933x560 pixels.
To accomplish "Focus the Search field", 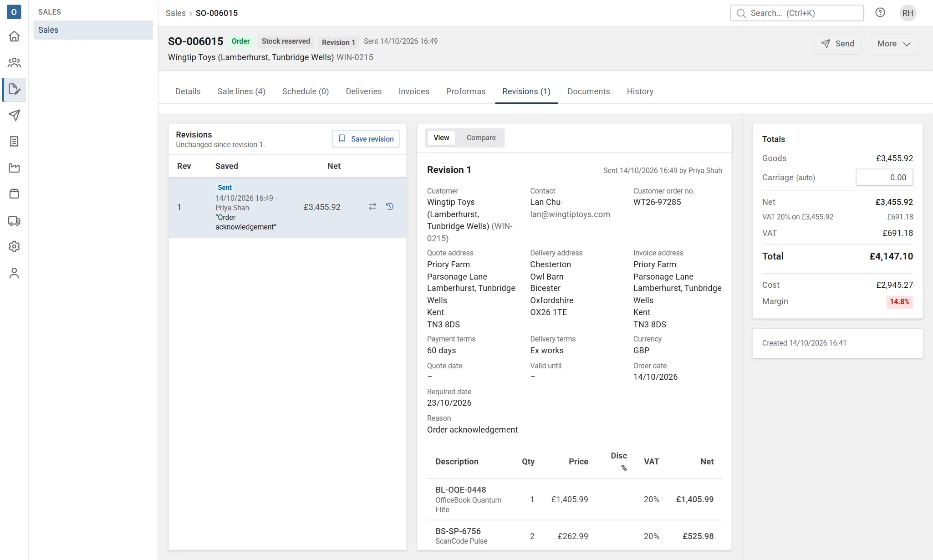I will (x=797, y=13).
